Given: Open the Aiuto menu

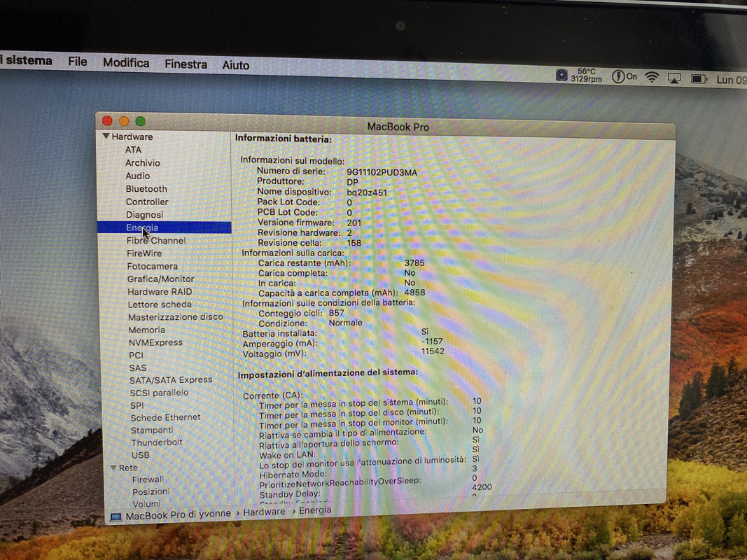Looking at the screenshot, I should pos(236,65).
